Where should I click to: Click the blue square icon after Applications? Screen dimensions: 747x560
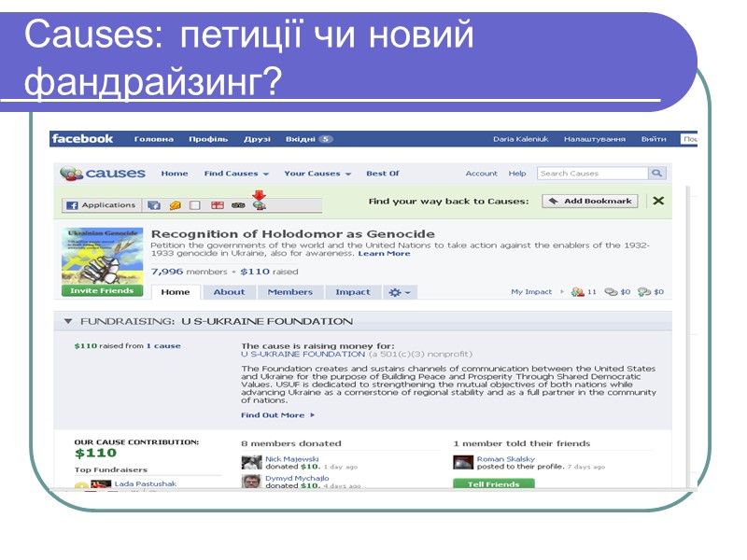pos(154,205)
